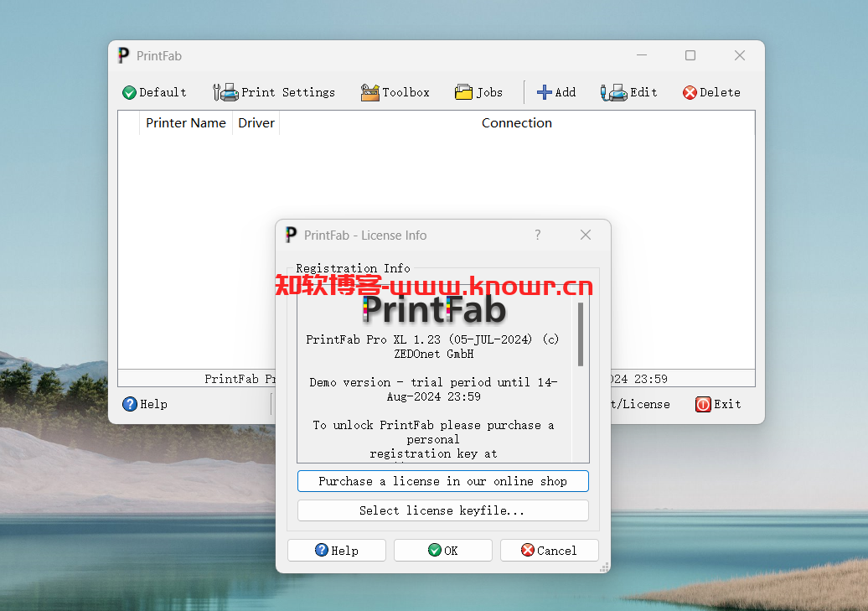Click the question mark in License Info title bar
Viewport: 868px width, 611px height.
pyautogui.click(x=538, y=235)
